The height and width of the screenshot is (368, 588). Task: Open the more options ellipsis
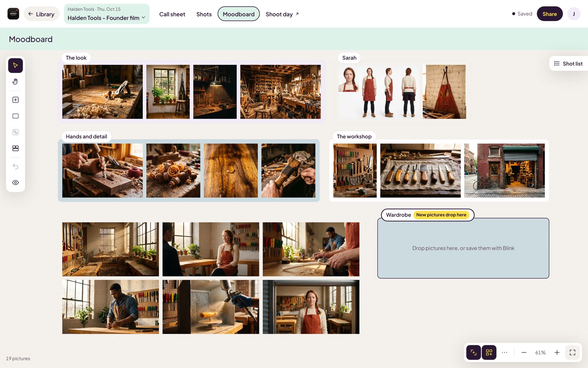505,353
